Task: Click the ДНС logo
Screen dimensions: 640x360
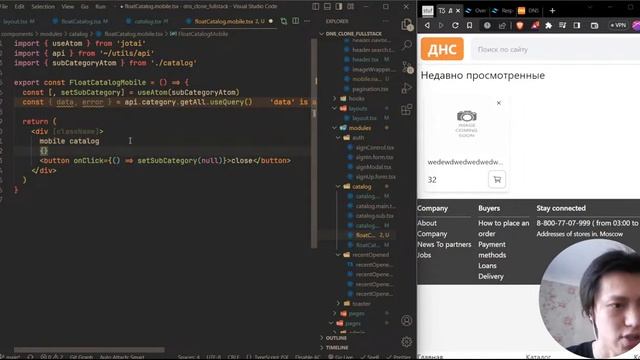Action: (x=442, y=49)
